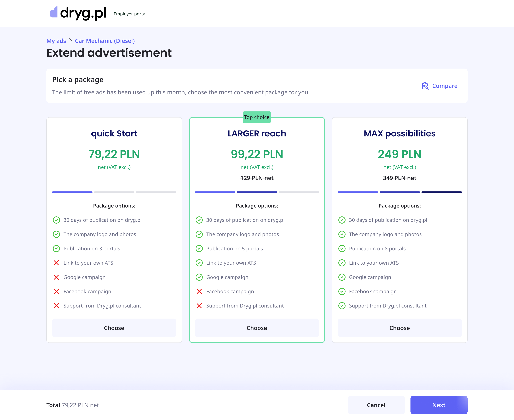
Task: Click the LARGER reach level bar
Action: [x=257, y=192]
